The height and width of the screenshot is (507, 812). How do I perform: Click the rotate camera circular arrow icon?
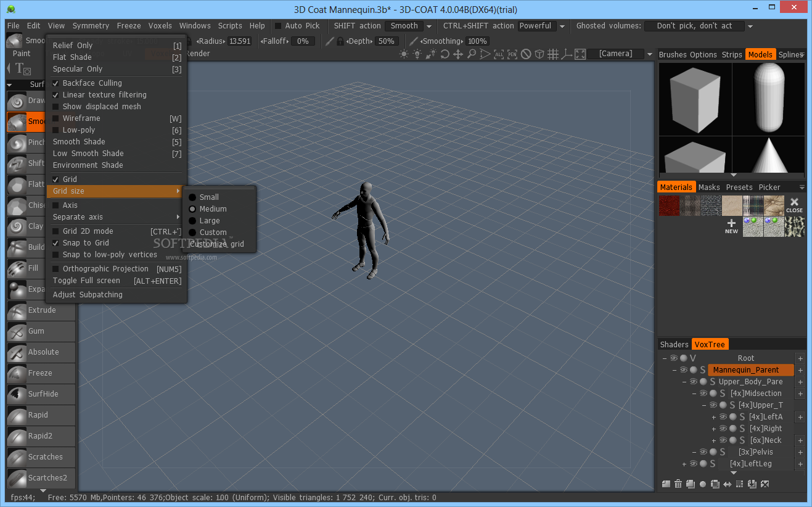click(x=445, y=54)
